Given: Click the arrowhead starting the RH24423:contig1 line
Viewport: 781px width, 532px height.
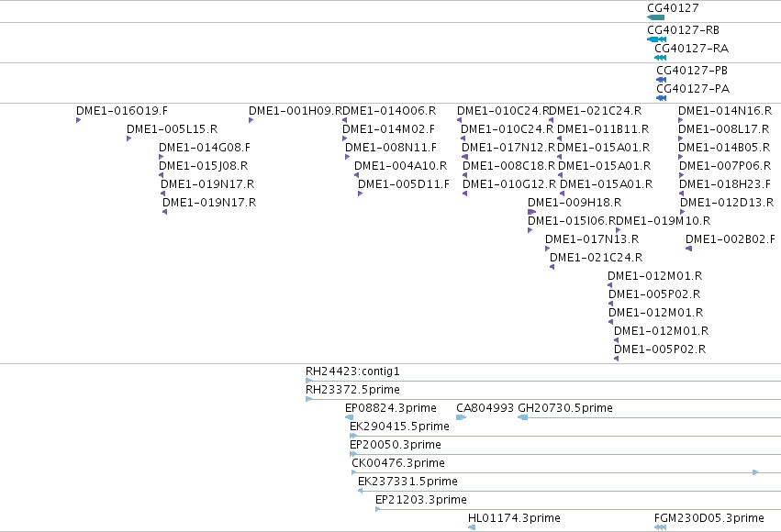Looking at the screenshot, I should click(x=308, y=381).
